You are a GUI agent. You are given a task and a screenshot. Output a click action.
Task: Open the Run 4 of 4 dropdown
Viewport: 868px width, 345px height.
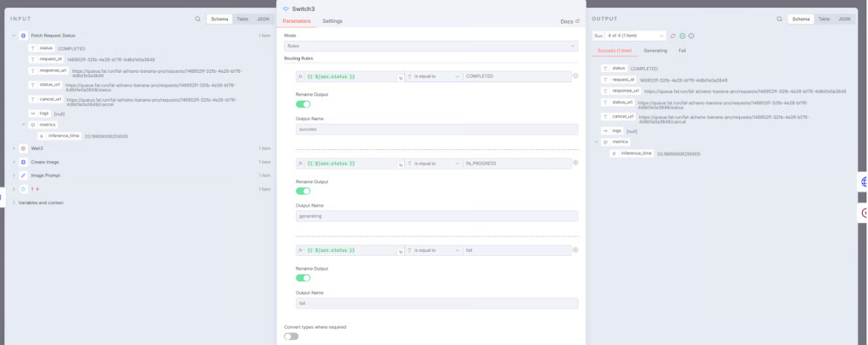pos(635,36)
